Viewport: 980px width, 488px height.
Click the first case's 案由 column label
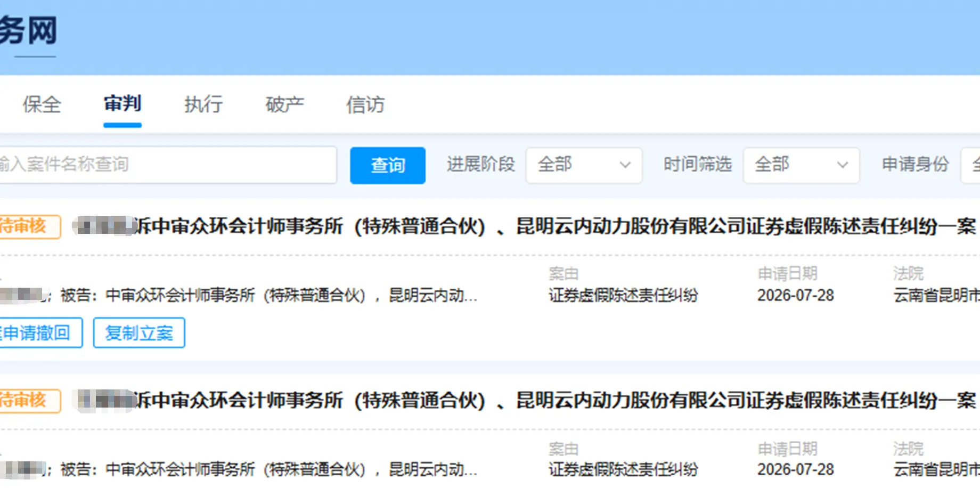[x=563, y=274]
